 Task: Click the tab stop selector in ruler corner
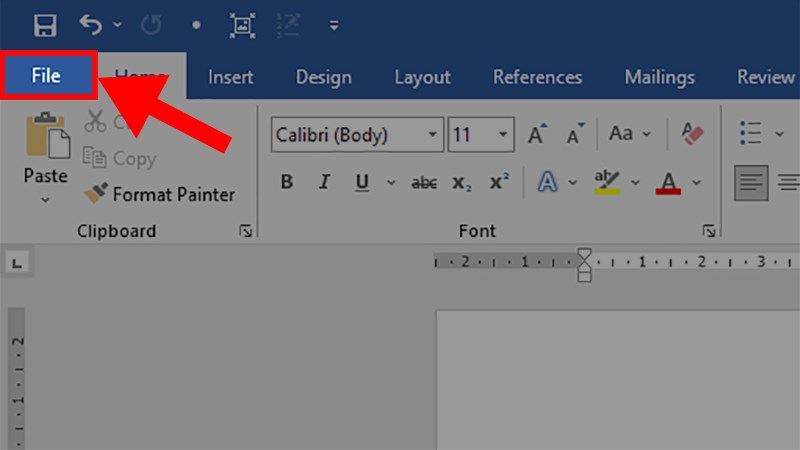pyautogui.click(x=17, y=263)
